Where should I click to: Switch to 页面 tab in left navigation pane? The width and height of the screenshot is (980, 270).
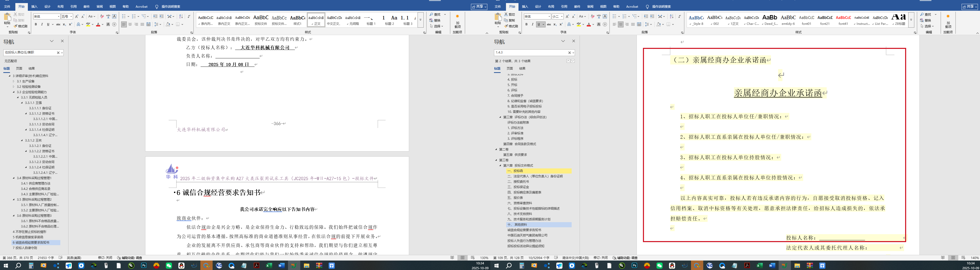(x=19, y=69)
